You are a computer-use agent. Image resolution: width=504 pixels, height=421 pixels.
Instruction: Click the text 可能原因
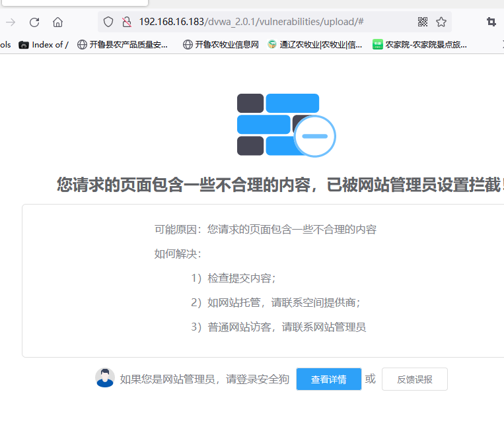point(176,229)
